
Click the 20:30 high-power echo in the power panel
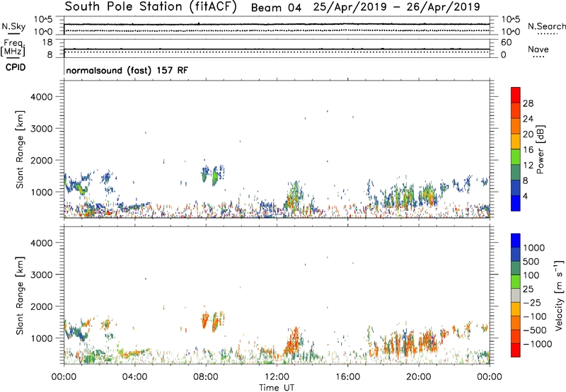(429, 195)
